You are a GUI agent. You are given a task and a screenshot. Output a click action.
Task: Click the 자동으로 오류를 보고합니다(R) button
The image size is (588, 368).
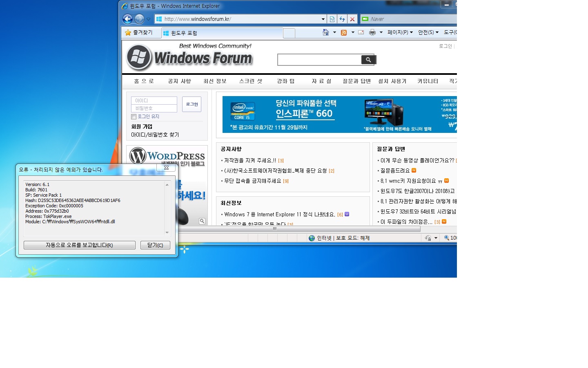point(79,245)
